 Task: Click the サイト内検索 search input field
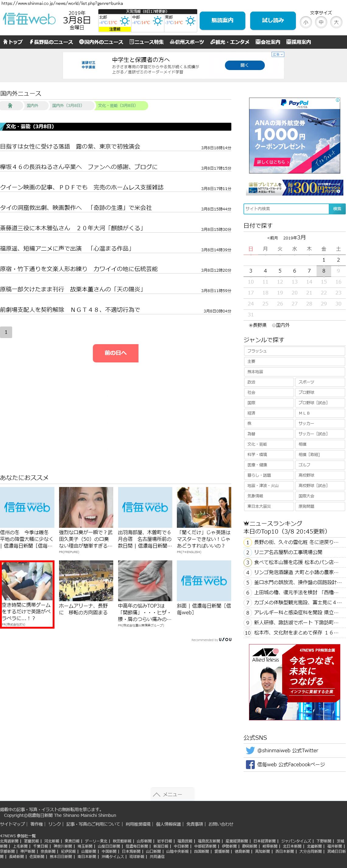pyautogui.click(x=286, y=209)
